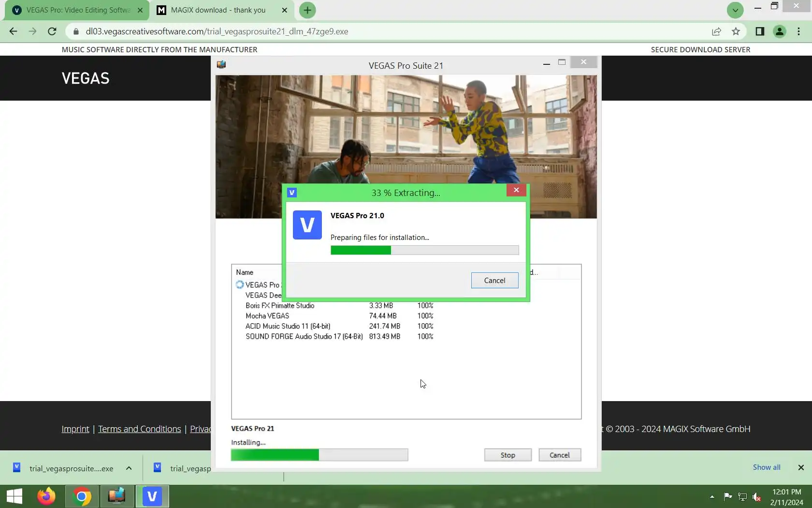The image size is (812, 508).
Task: Close the 33 % Extracting dialog
Action: click(x=516, y=190)
